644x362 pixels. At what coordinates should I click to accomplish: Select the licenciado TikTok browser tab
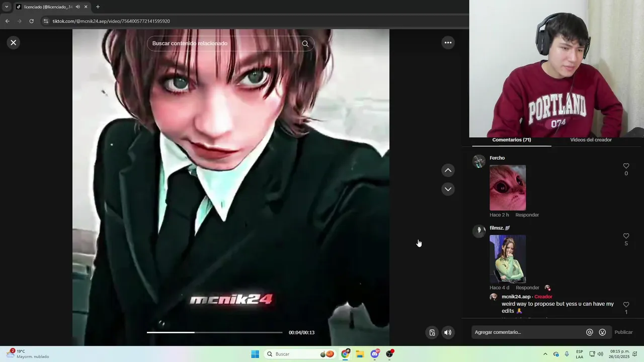51,7
